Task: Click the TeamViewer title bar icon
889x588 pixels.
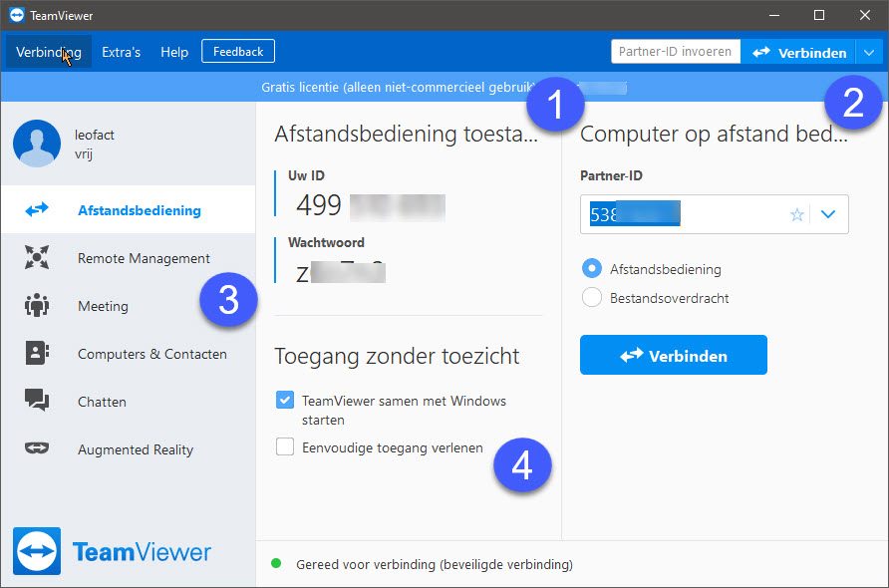Action: point(17,15)
